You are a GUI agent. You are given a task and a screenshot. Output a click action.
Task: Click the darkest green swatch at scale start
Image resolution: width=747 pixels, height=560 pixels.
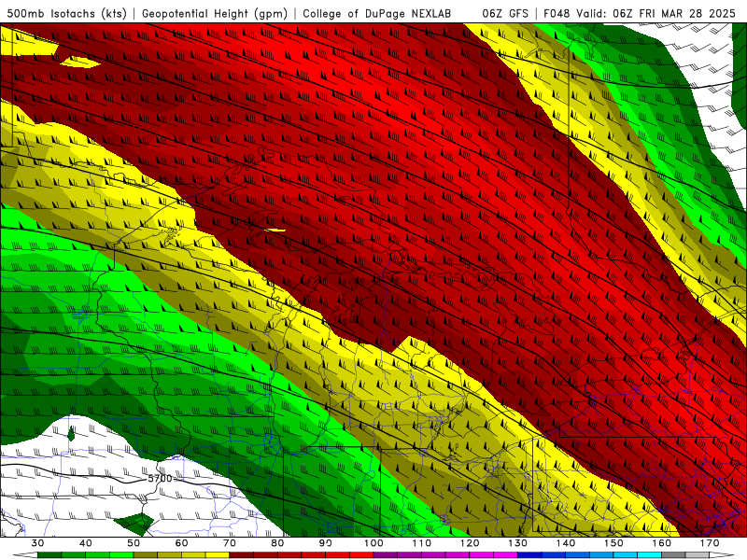(49, 555)
